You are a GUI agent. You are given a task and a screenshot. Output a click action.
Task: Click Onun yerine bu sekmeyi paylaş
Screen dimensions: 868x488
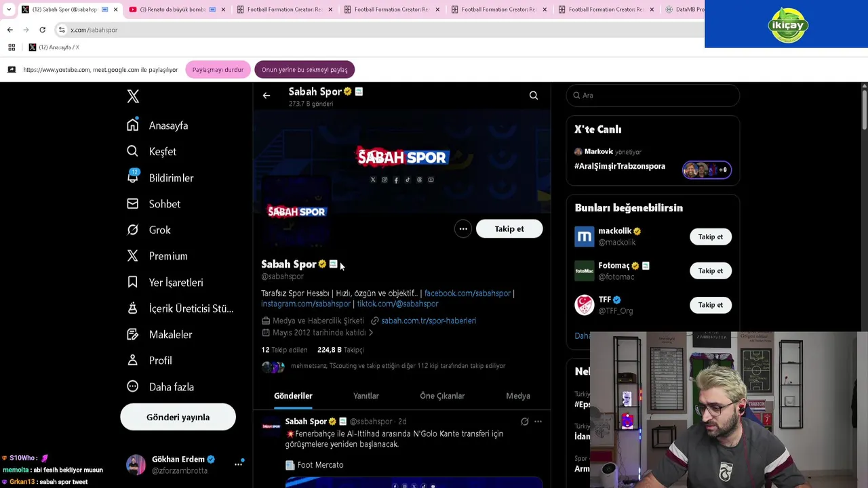pyautogui.click(x=304, y=70)
